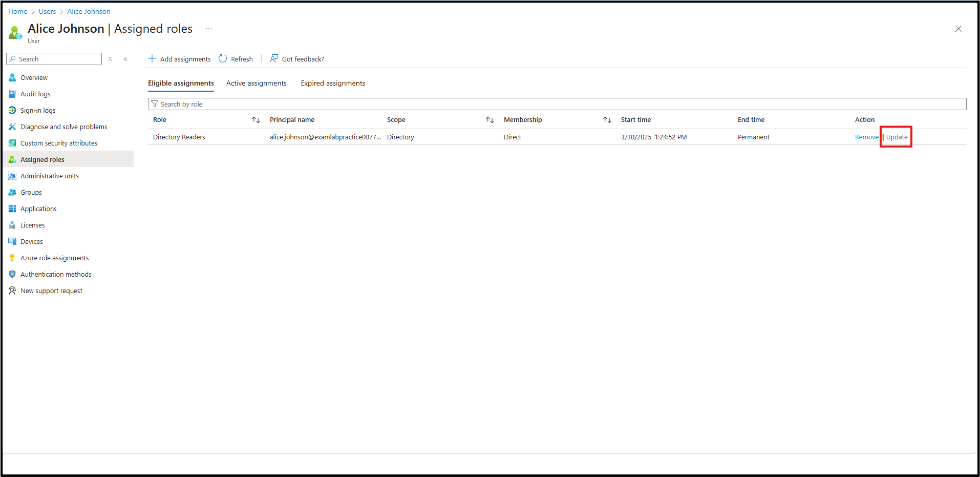The height and width of the screenshot is (477, 980).
Task: Open Custom security attributes page
Action: (59, 143)
